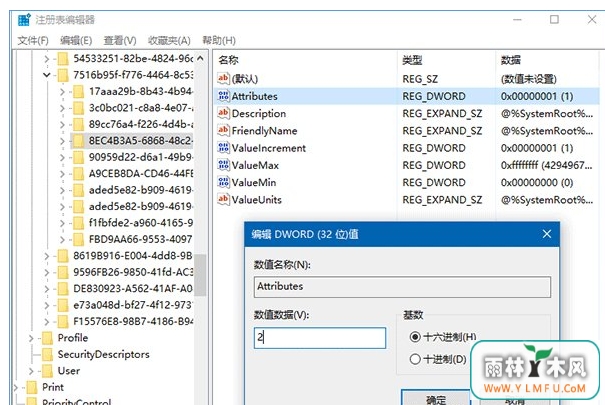Screen dimensions: 605x405
Task: Close the 编辑 DWORD (32 位)值 dialog
Action: (x=547, y=234)
